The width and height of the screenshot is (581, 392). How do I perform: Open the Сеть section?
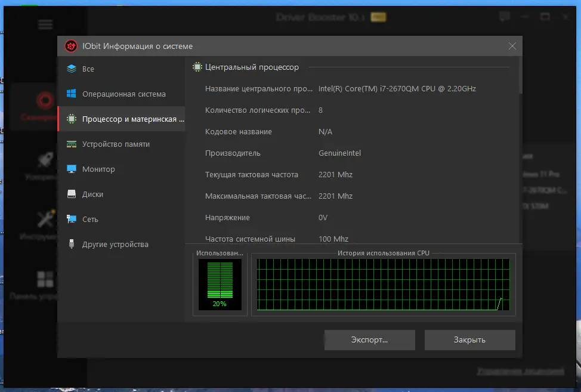tap(121, 220)
